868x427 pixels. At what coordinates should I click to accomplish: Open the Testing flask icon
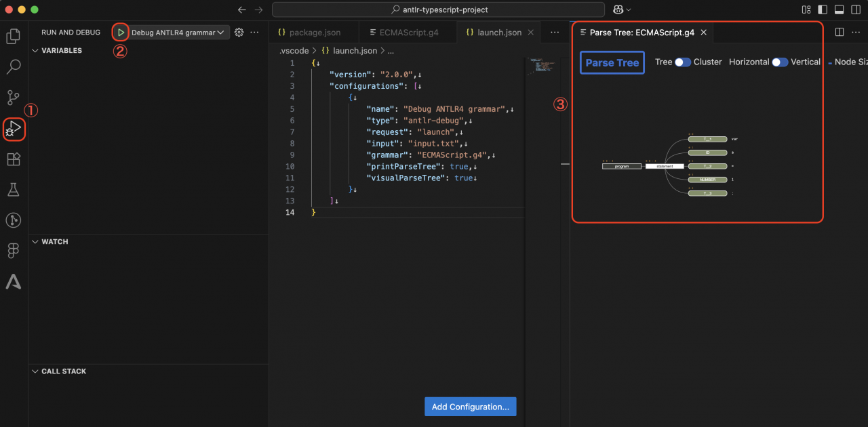click(x=14, y=189)
